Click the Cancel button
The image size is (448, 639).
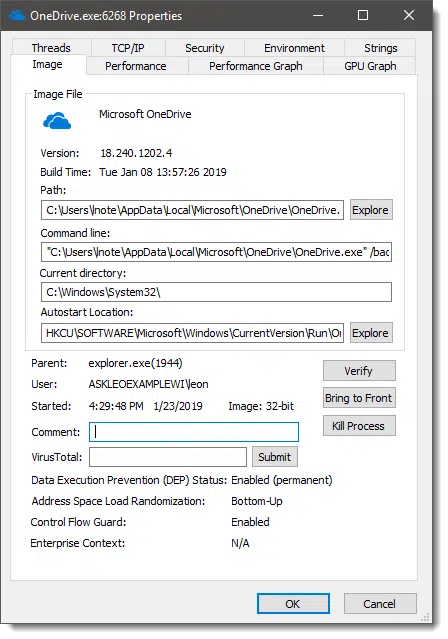coord(380,604)
